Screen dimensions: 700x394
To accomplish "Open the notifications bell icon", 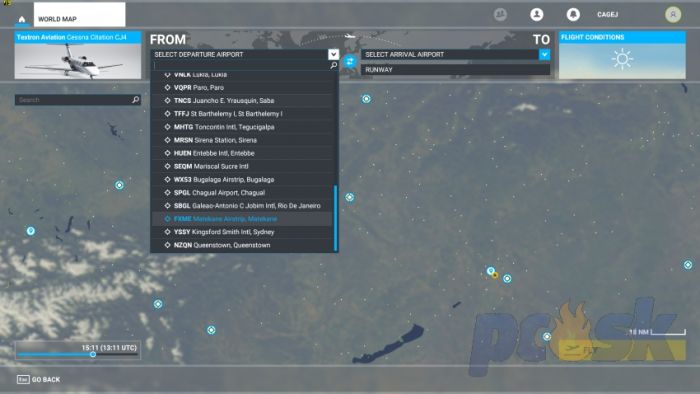I will coord(573,15).
